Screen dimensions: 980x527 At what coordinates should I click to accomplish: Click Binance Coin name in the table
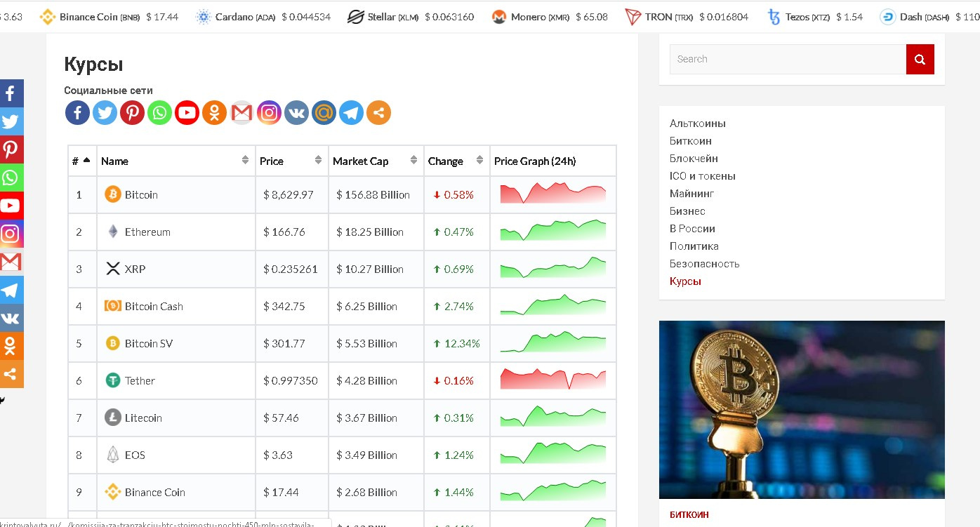155,492
